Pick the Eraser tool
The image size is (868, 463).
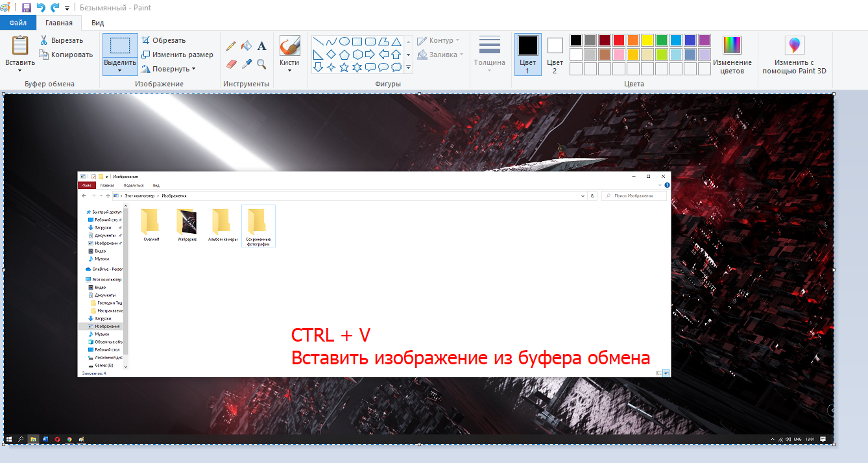[x=231, y=64]
